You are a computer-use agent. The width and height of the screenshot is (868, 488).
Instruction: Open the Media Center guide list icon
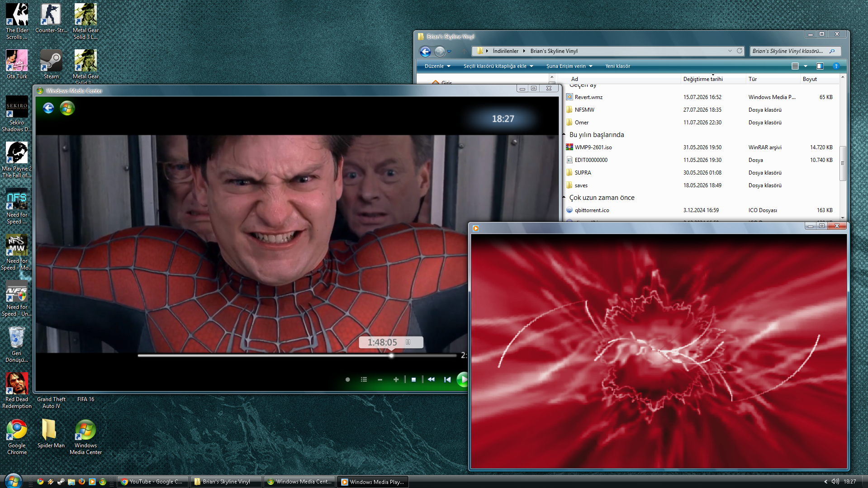tap(364, 379)
